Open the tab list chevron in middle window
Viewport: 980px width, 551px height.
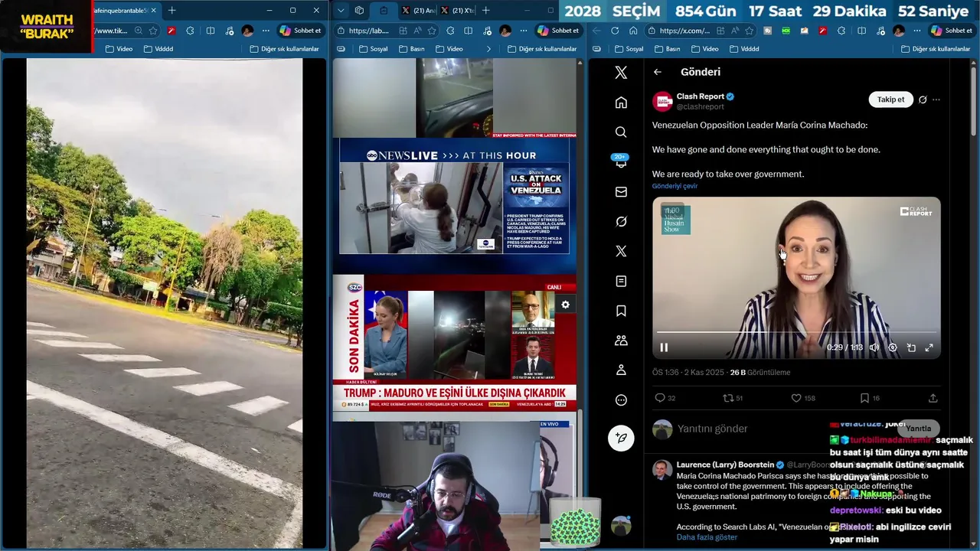tap(342, 11)
